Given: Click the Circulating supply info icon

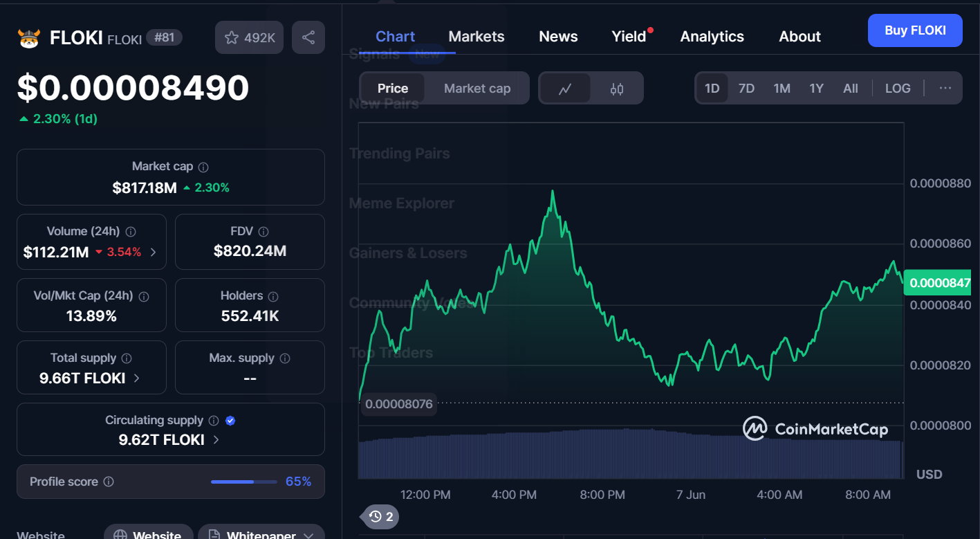Looking at the screenshot, I should (214, 421).
